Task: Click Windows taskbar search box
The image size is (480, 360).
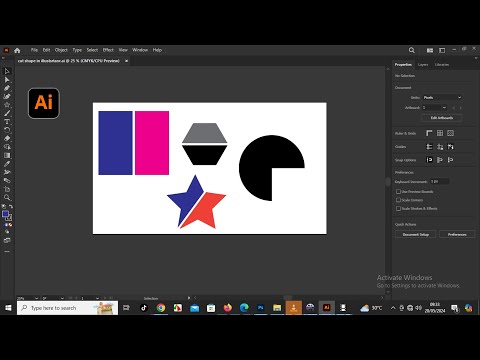Action: (x=67, y=308)
